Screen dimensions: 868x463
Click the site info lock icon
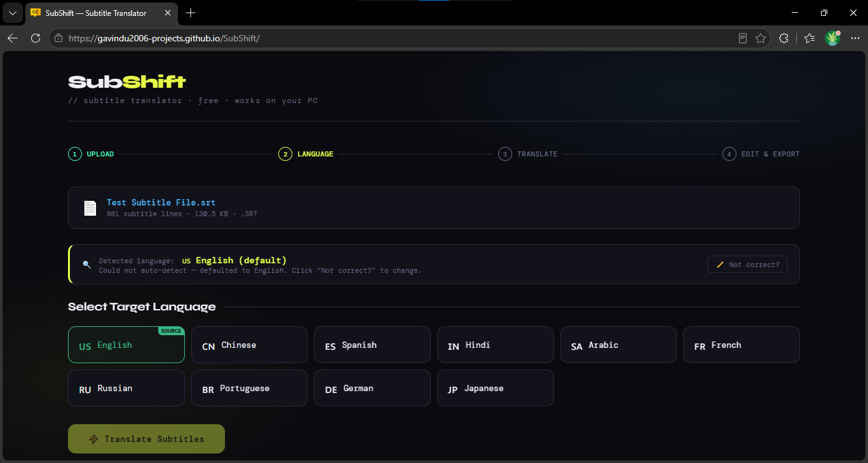(58, 38)
